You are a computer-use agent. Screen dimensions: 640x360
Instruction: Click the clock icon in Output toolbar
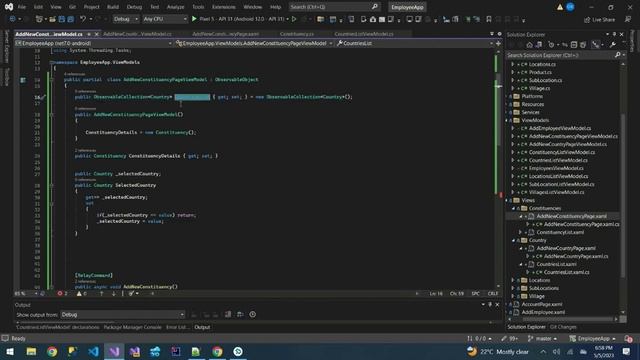pos(253,314)
